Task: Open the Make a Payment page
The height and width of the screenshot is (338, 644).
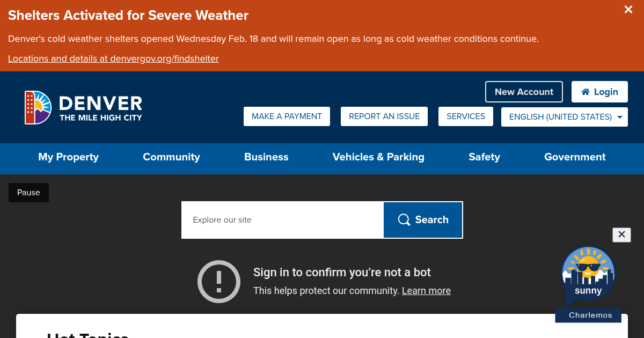Action: [287, 116]
